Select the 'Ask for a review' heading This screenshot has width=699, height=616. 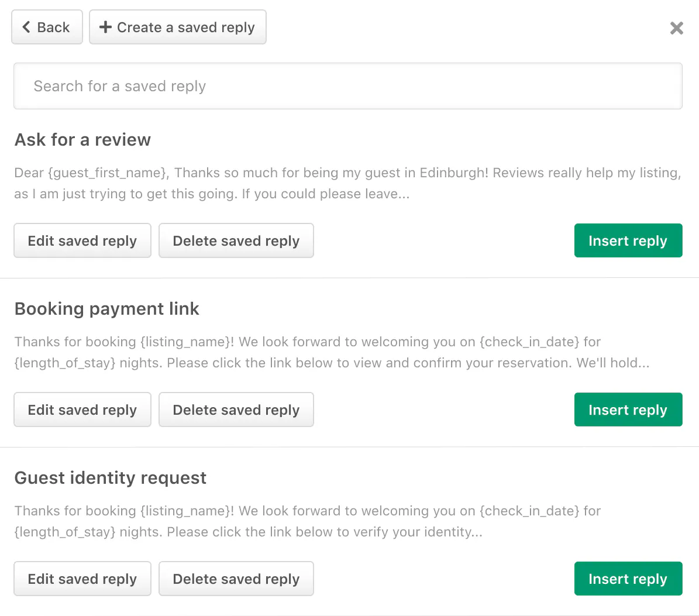(82, 140)
